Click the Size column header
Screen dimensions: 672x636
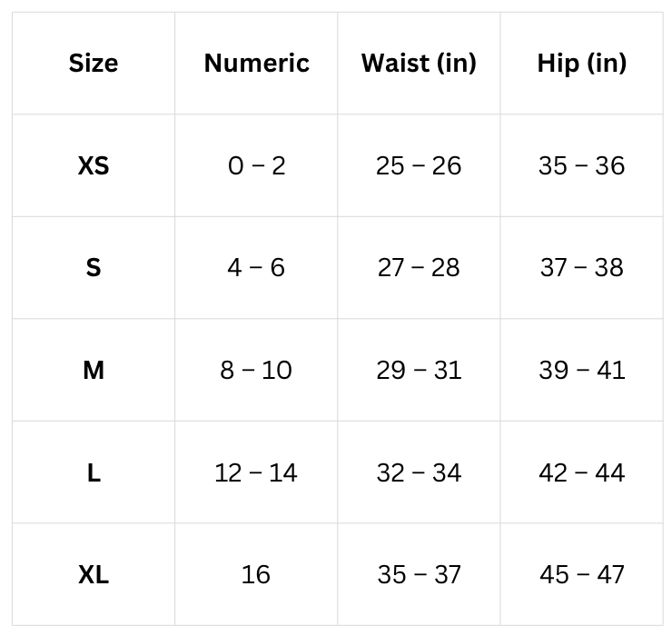pos(94,64)
